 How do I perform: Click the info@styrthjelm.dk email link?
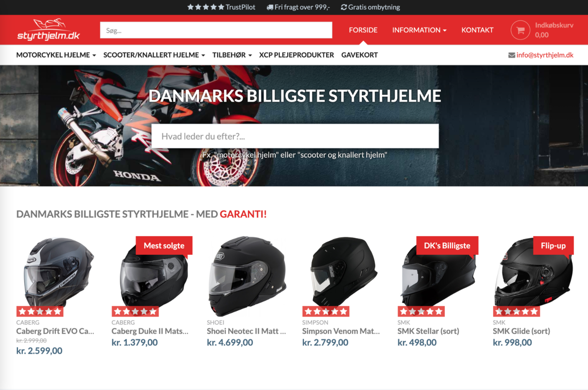(x=545, y=55)
